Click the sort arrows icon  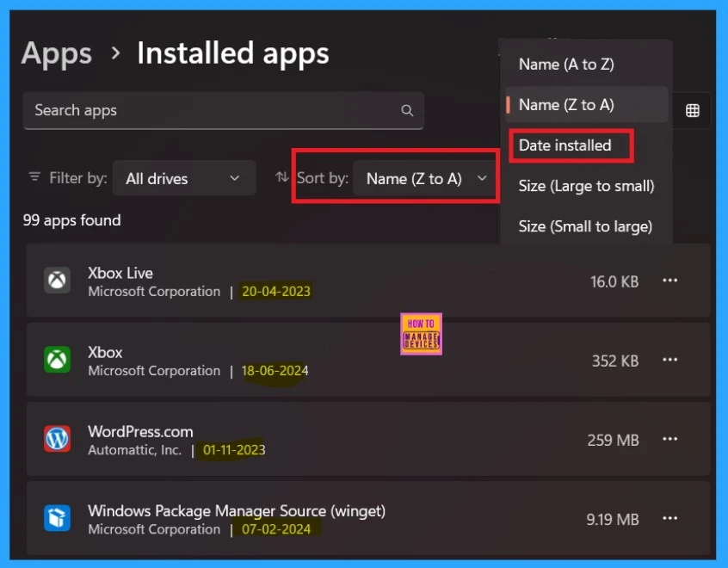tap(281, 177)
